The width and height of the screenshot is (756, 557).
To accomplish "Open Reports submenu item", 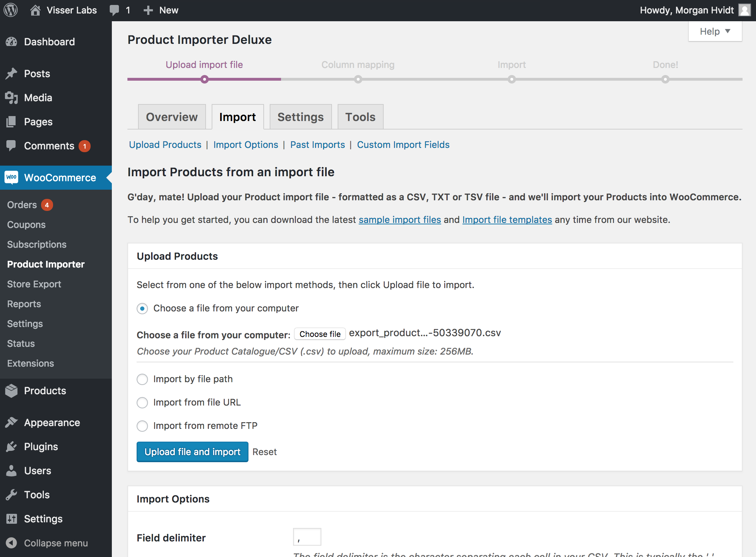I will click(24, 304).
